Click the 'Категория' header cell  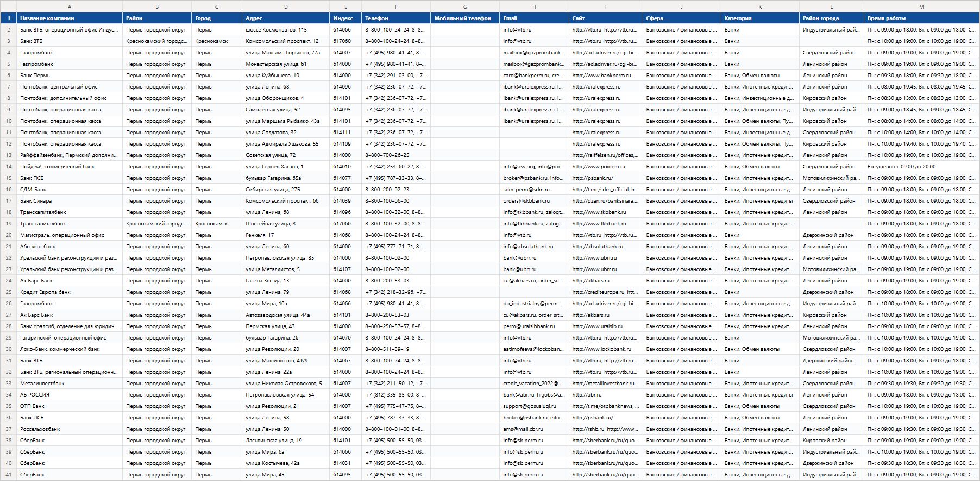[x=760, y=18]
